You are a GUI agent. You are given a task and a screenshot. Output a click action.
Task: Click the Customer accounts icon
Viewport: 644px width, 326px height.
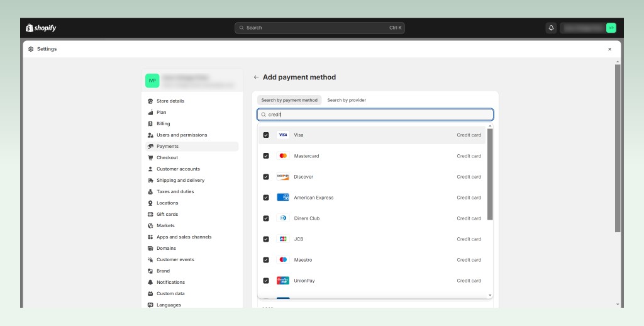click(x=150, y=169)
